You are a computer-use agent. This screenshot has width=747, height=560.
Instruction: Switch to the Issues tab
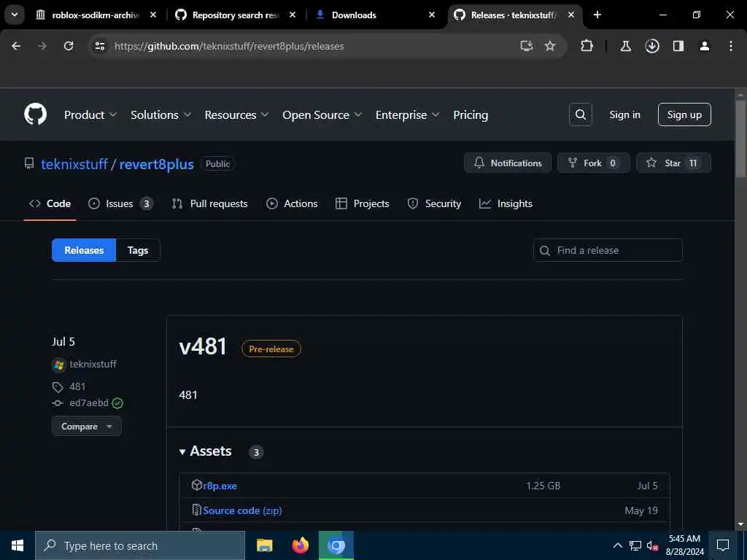point(120,203)
